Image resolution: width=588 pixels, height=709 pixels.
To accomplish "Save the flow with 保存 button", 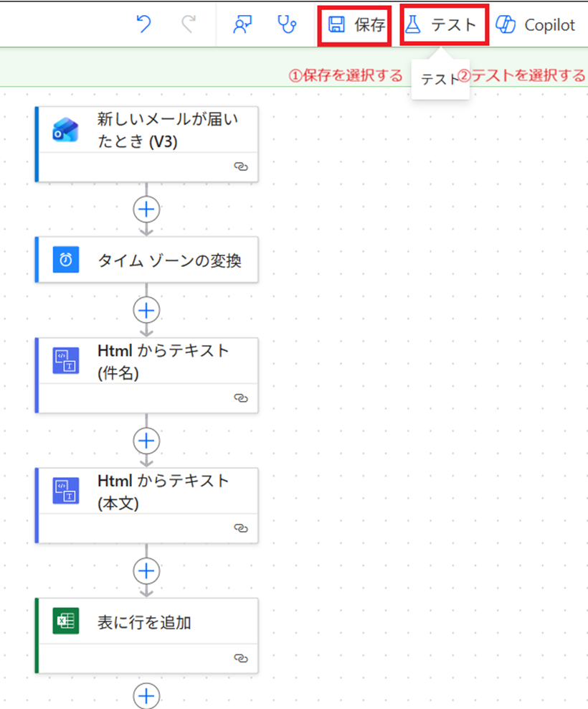I will pos(356,25).
